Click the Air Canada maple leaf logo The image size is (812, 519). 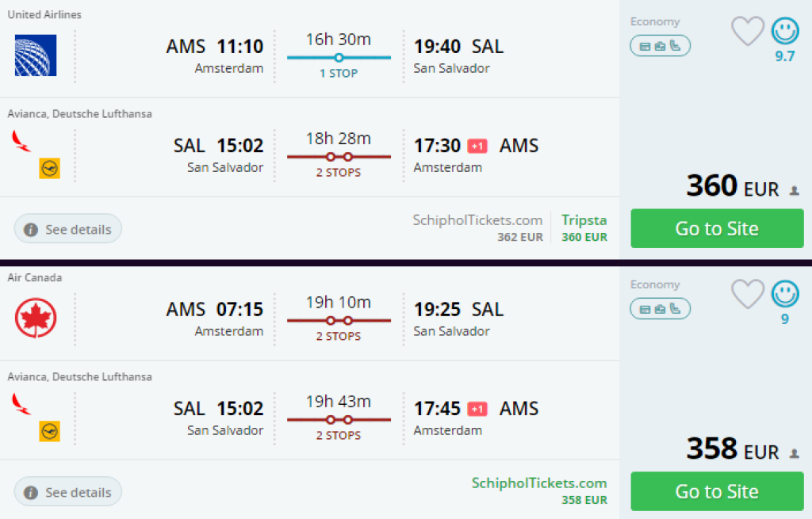click(36, 318)
